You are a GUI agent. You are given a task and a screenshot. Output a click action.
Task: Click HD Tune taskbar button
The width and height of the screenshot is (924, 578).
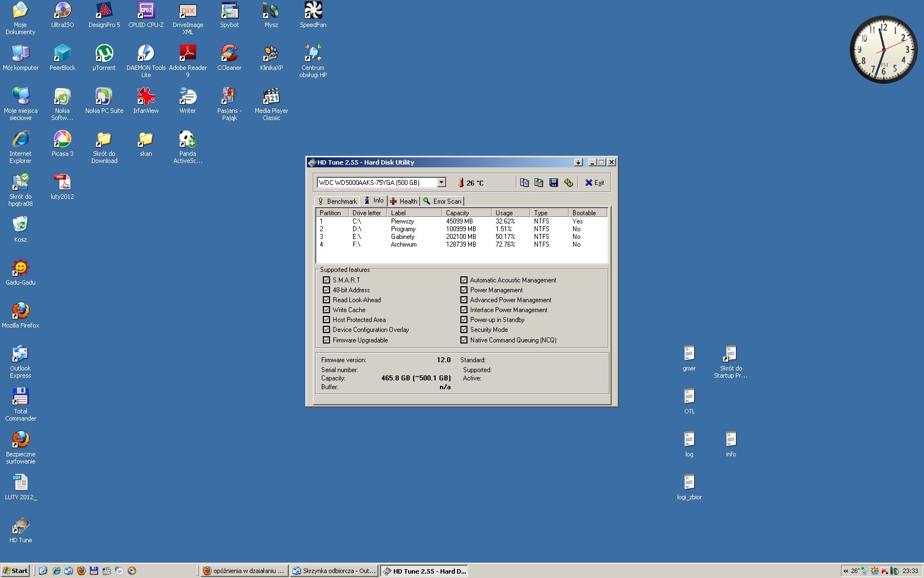tap(424, 571)
